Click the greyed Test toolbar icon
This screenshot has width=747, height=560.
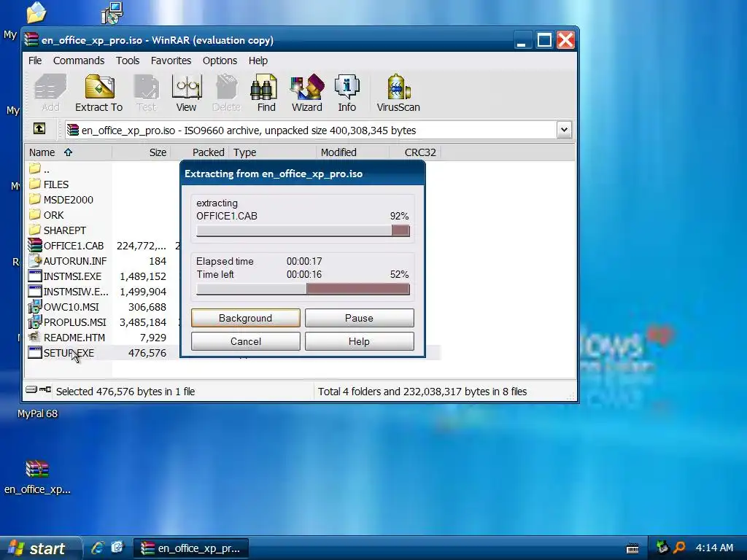click(146, 93)
